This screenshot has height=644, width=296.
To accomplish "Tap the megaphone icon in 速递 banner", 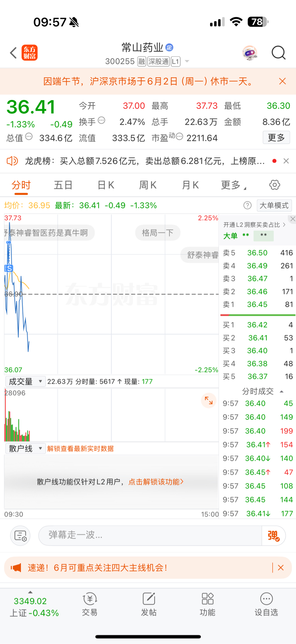I will [16, 568].
